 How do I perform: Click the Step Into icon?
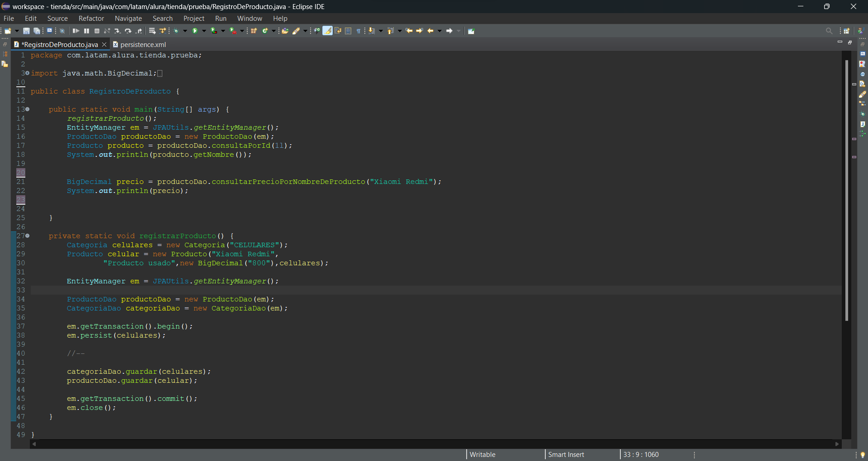point(118,31)
